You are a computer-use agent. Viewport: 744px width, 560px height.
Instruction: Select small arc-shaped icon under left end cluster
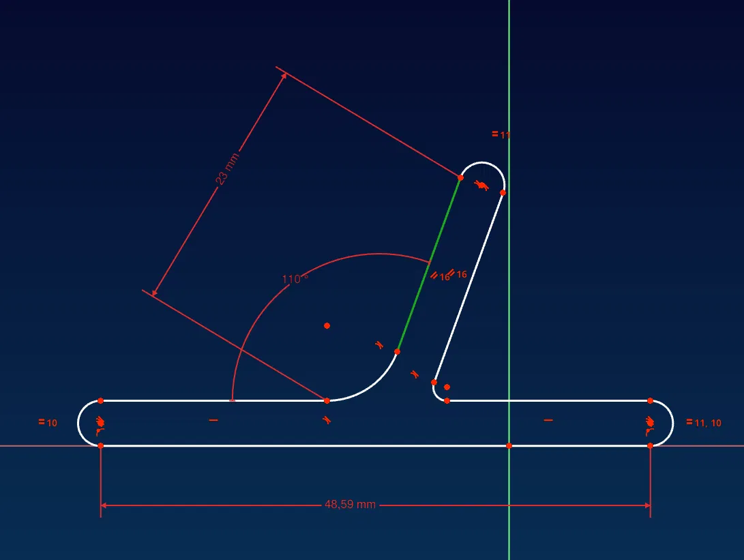tap(100, 432)
